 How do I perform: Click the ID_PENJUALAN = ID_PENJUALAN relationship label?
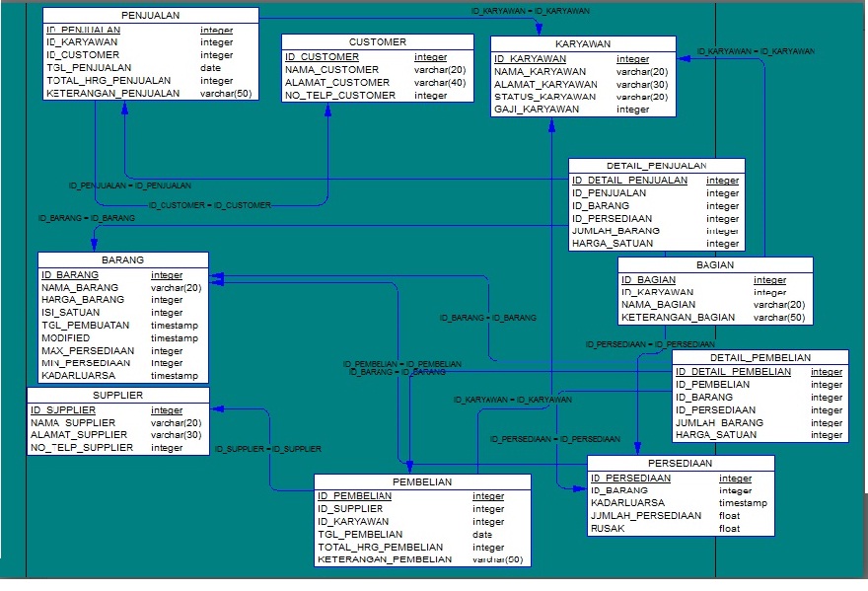pyautogui.click(x=128, y=185)
